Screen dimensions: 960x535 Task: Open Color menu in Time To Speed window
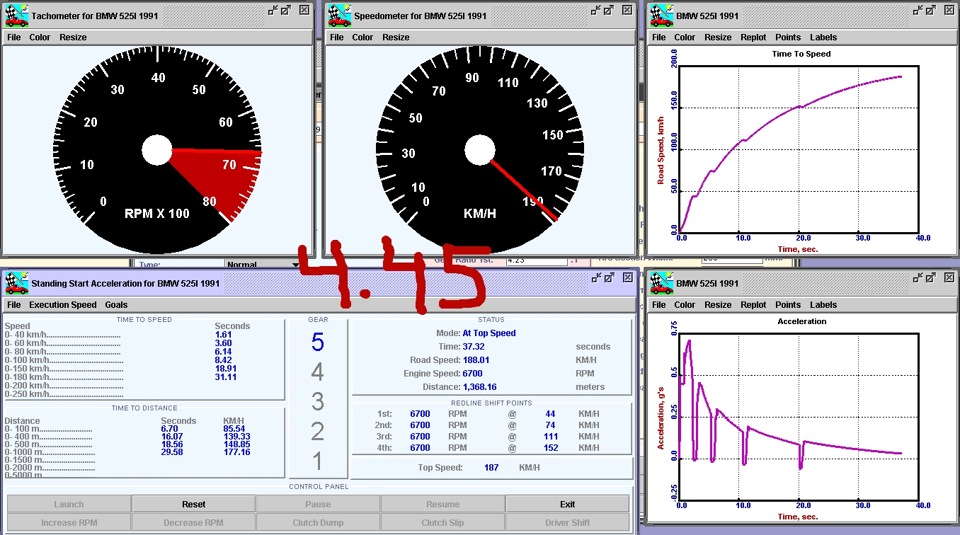pyautogui.click(x=684, y=37)
